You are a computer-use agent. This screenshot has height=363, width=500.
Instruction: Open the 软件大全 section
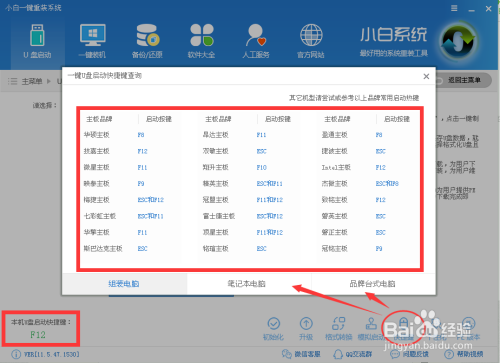point(201,42)
